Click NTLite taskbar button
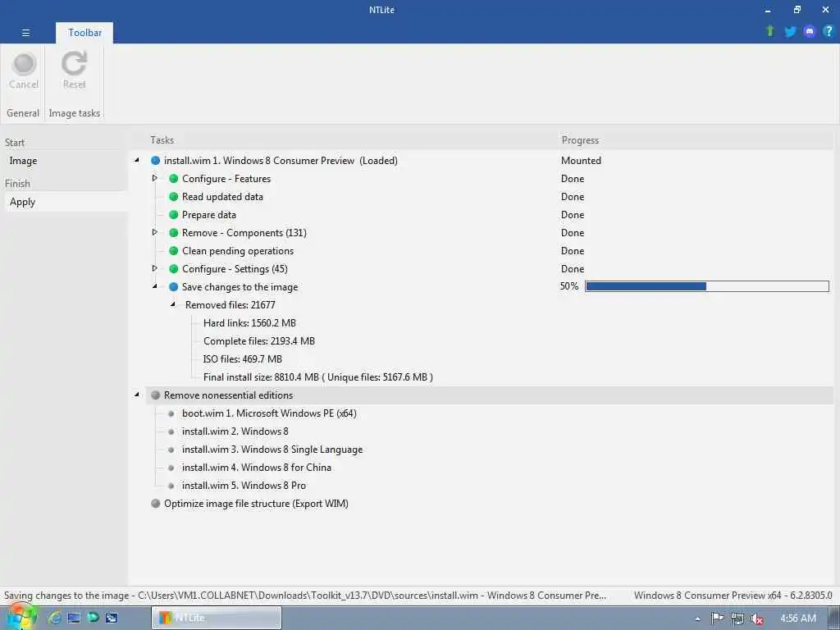This screenshot has width=840, height=630. coord(217,618)
